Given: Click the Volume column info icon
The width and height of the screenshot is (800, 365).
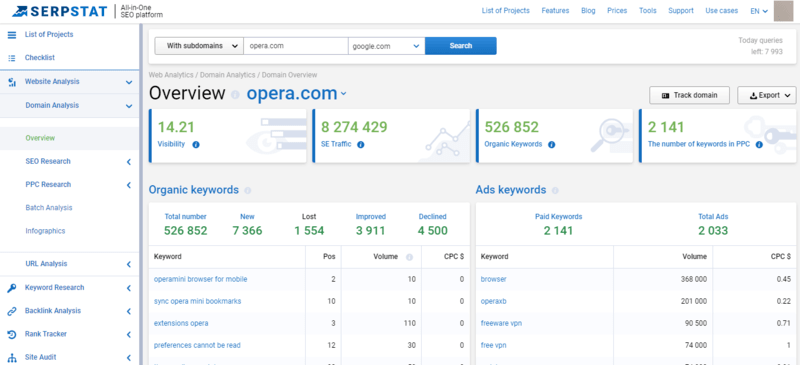Looking at the screenshot, I should click(x=409, y=257).
